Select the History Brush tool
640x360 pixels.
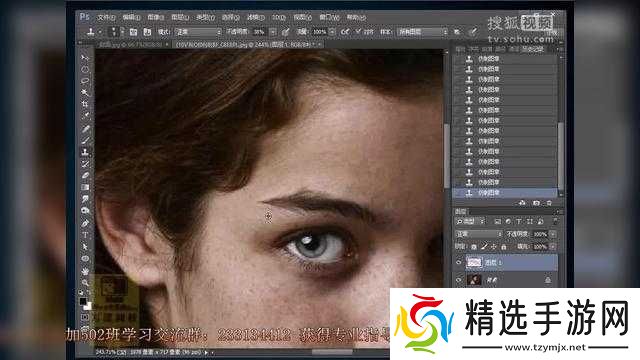click(x=85, y=164)
